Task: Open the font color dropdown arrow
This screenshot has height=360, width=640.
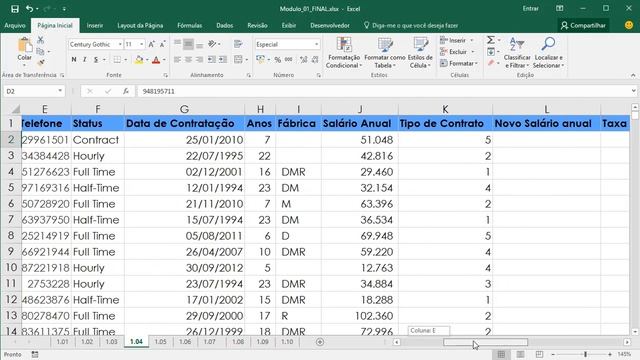Action: (164, 60)
